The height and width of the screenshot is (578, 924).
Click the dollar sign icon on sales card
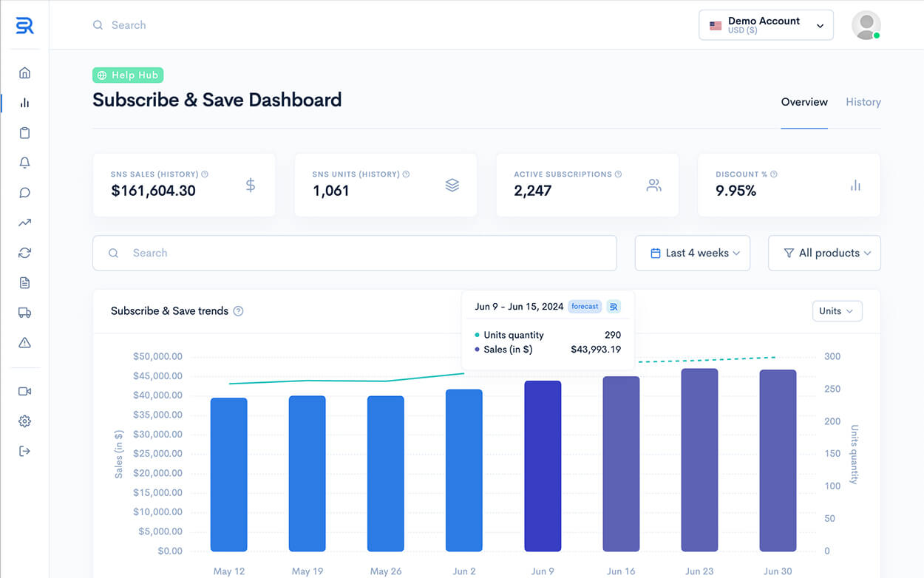[x=251, y=186]
